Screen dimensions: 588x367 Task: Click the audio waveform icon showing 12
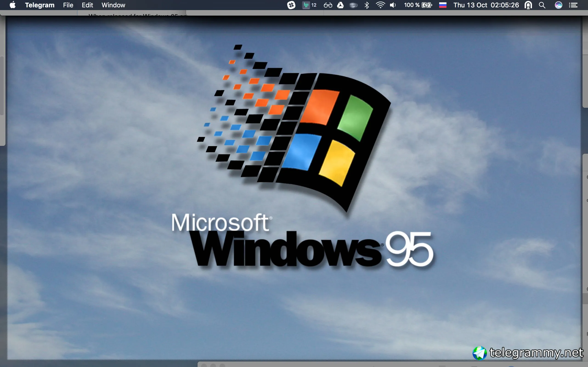coord(309,5)
